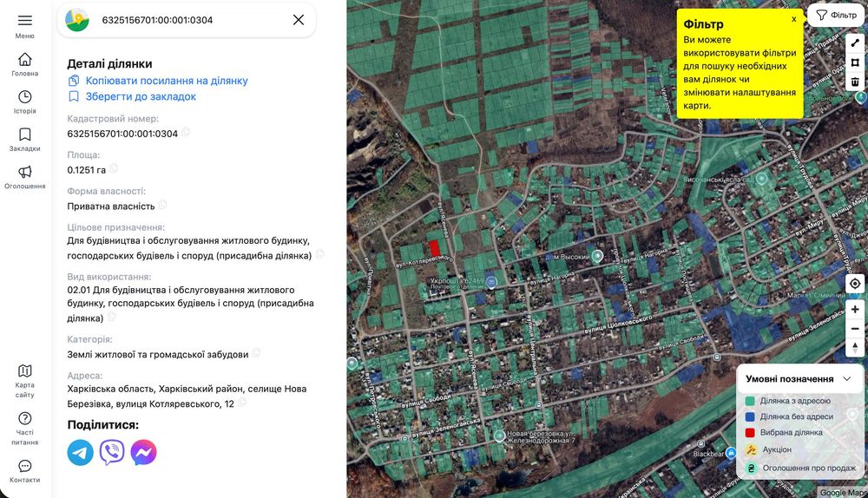Click the red Вибрана ділянка swatch

pos(750,433)
